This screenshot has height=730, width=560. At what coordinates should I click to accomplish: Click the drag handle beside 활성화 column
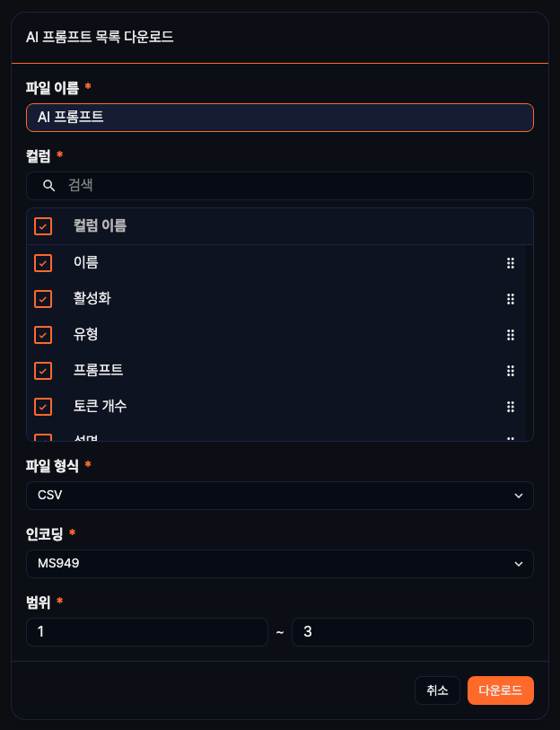[x=510, y=298]
